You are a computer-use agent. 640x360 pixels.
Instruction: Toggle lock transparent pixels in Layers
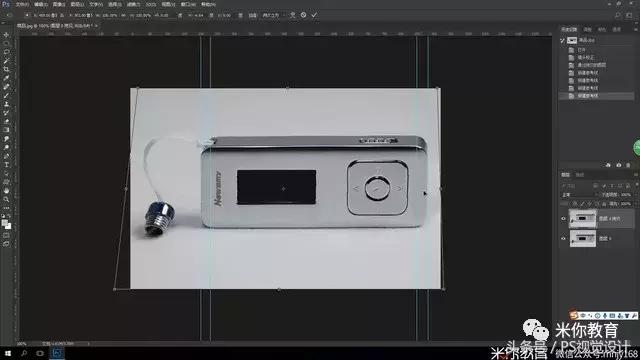point(575,204)
